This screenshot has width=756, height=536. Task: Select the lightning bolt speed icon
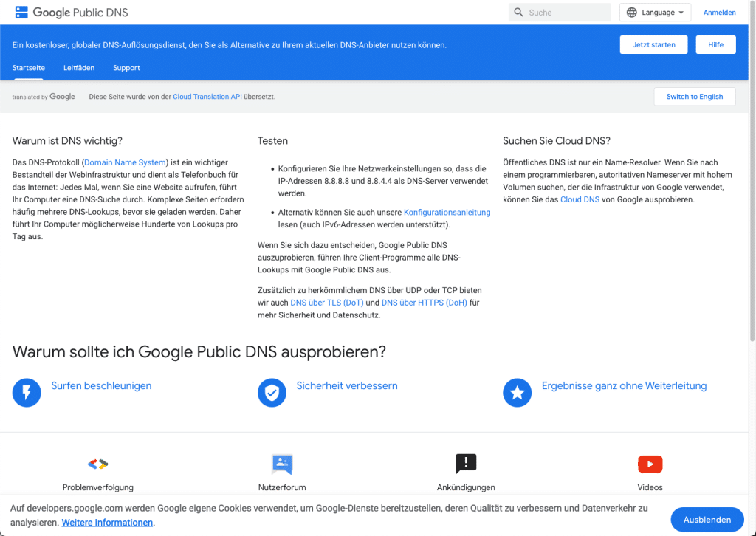click(x=27, y=393)
